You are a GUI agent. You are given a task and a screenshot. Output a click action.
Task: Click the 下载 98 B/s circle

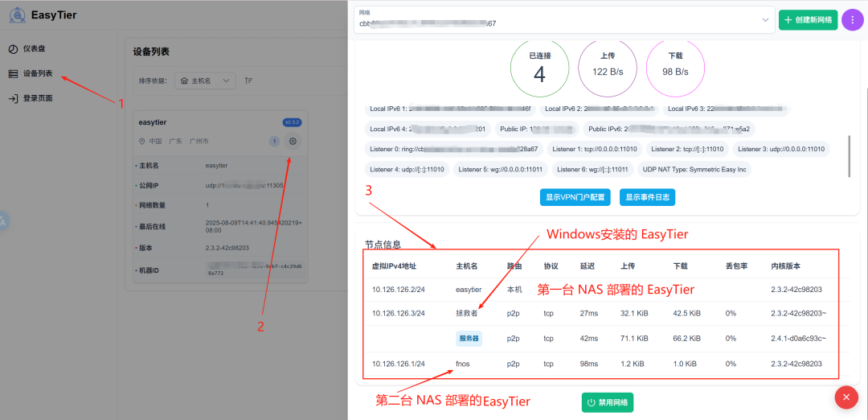coord(675,68)
